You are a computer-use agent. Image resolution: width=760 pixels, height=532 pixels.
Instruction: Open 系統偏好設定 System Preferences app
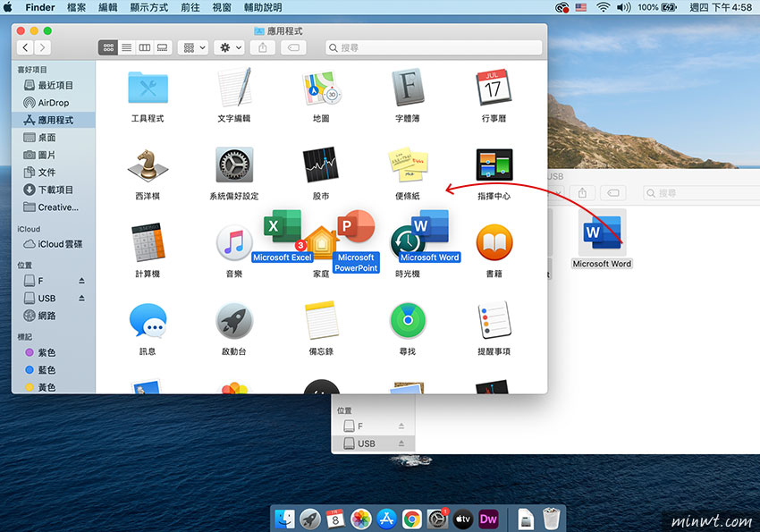[x=234, y=165]
